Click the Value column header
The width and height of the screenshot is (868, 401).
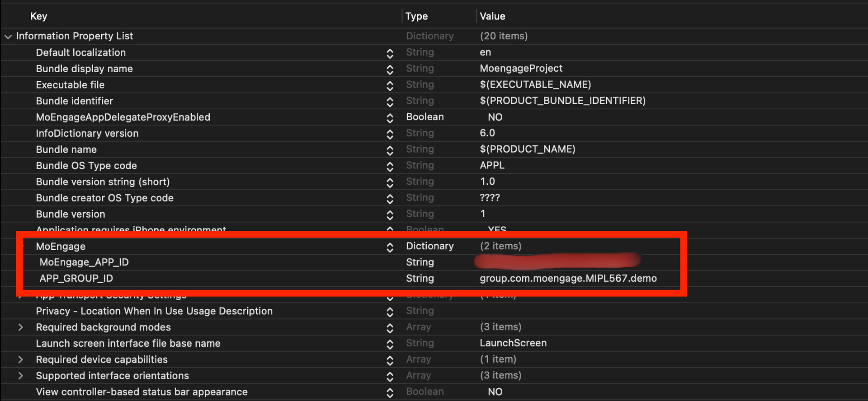click(492, 16)
